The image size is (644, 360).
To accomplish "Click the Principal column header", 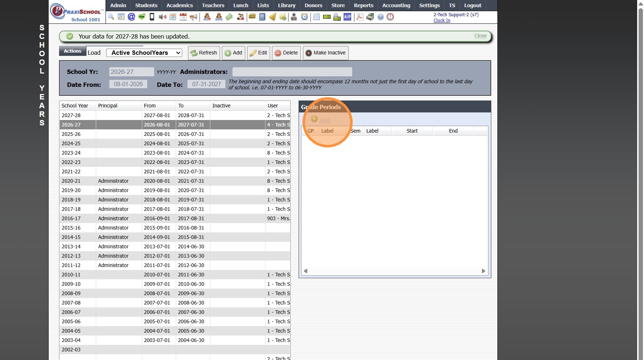I will click(119, 106).
